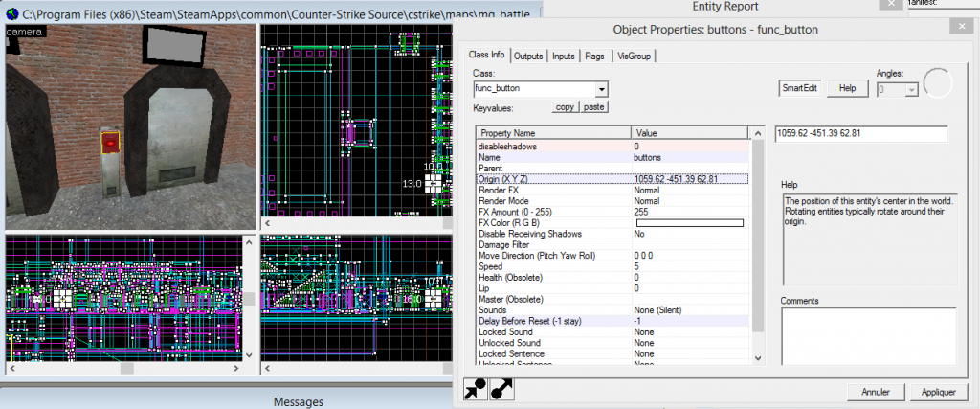
Task: Open the Class combo box dropdown arrow
Action: (x=602, y=89)
